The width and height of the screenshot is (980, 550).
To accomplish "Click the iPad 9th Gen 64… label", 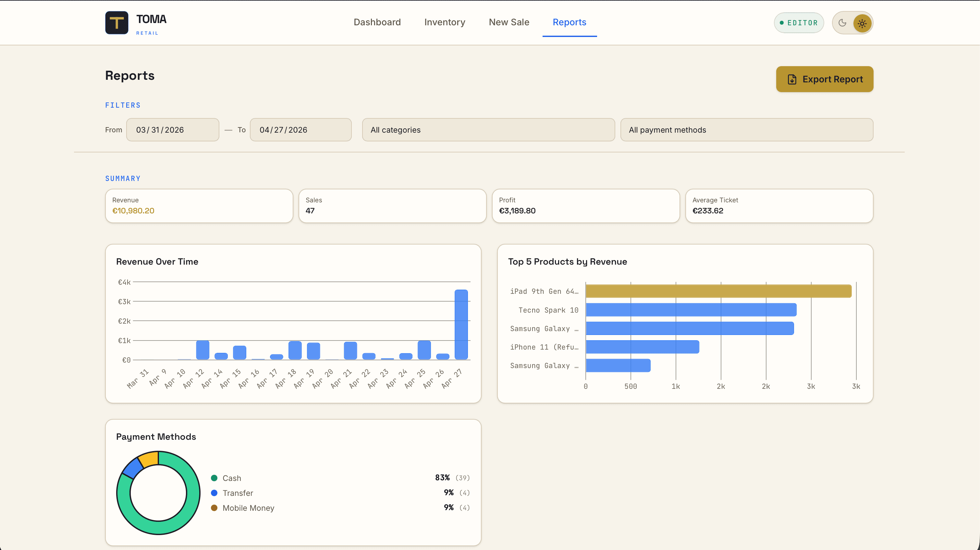I will pos(544,291).
